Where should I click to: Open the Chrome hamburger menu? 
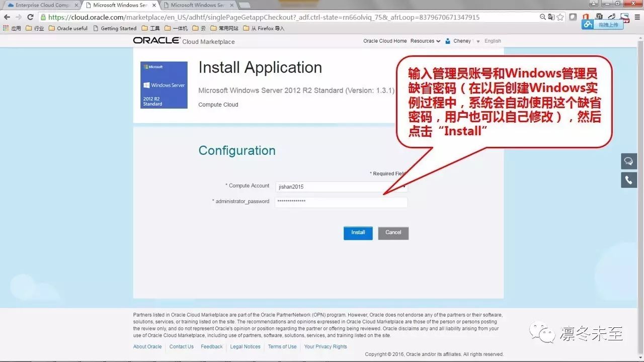click(637, 17)
